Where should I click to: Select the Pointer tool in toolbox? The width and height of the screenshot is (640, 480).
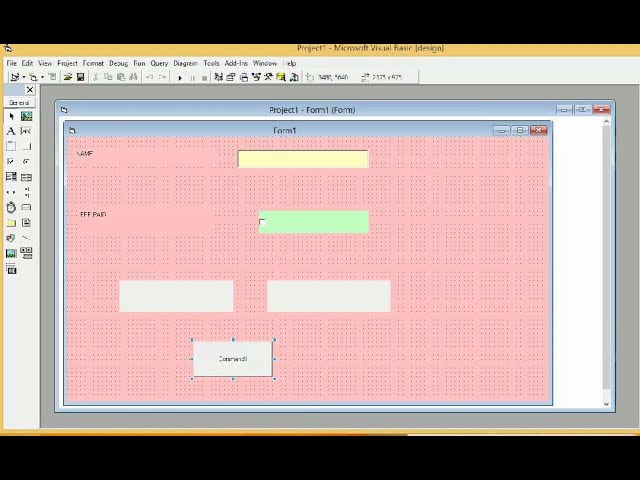click(11, 116)
